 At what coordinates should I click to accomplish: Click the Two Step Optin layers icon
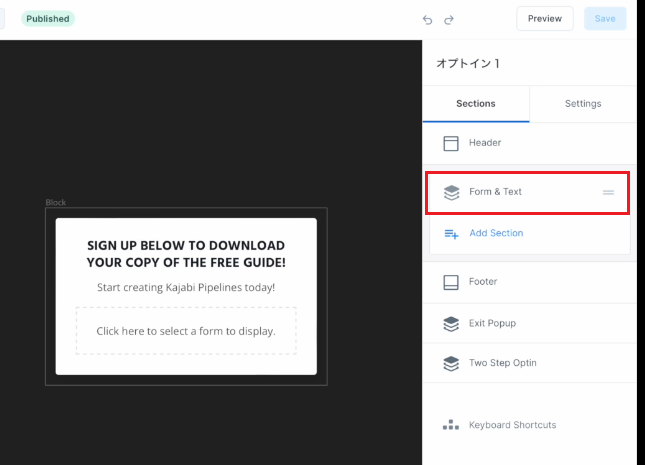(451, 363)
